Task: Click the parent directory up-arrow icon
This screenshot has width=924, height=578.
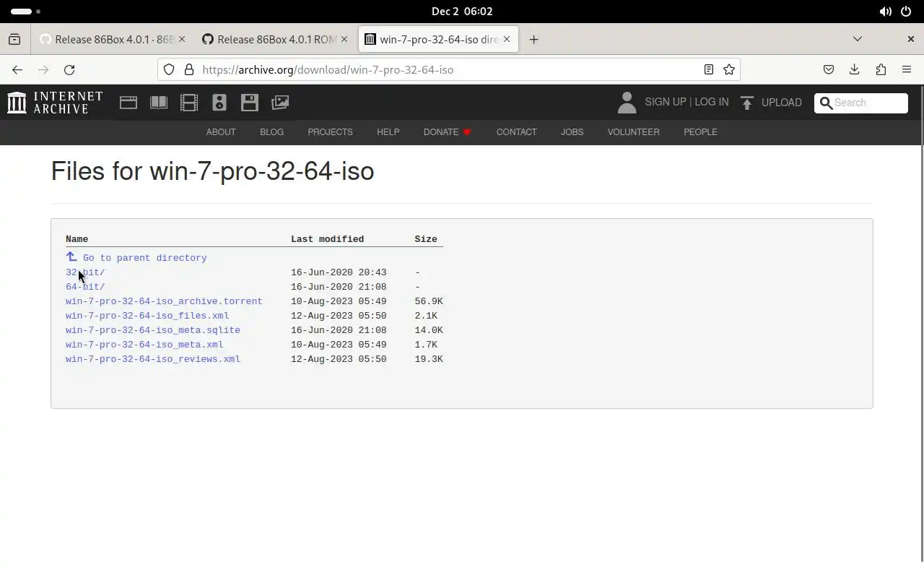Action: tap(71, 256)
